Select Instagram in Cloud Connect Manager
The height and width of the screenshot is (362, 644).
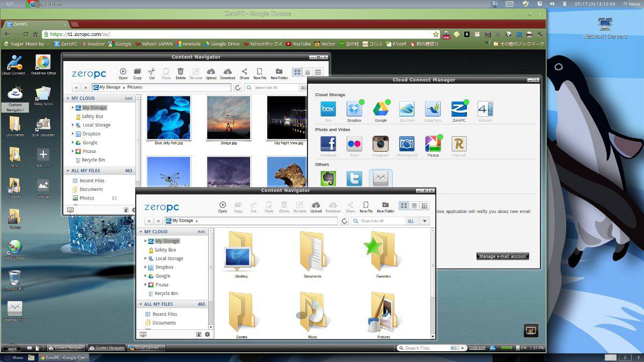click(x=381, y=146)
